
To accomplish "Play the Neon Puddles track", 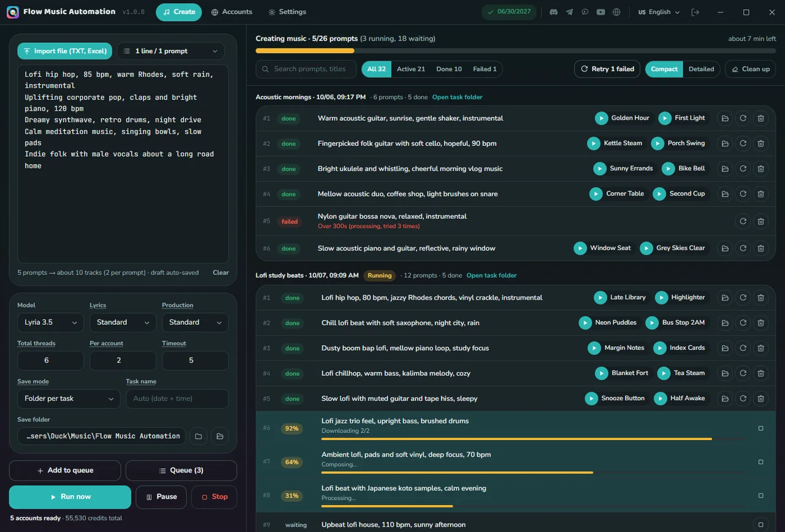I will pyautogui.click(x=585, y=323).
